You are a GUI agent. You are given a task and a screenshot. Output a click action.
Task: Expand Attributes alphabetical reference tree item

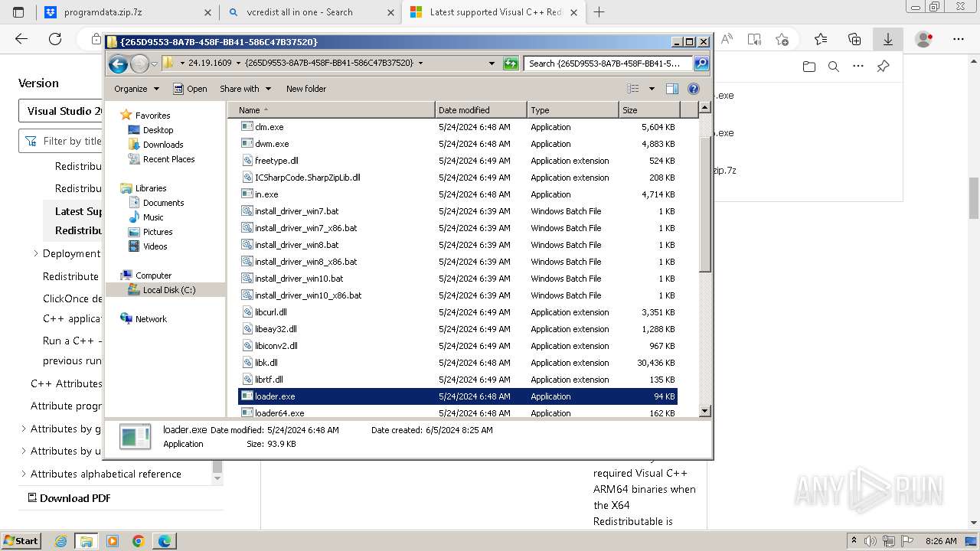click(23, 474)
